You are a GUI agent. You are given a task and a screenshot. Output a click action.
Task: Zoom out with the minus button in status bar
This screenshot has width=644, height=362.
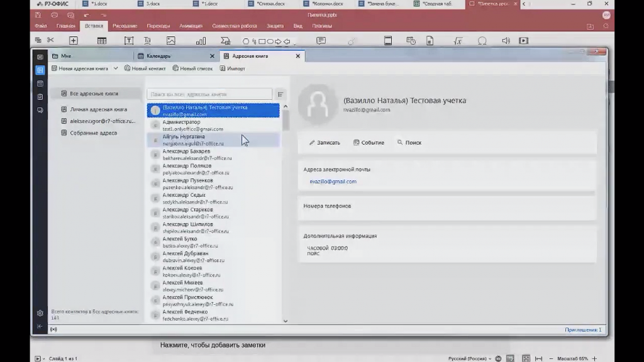point(551,358)
